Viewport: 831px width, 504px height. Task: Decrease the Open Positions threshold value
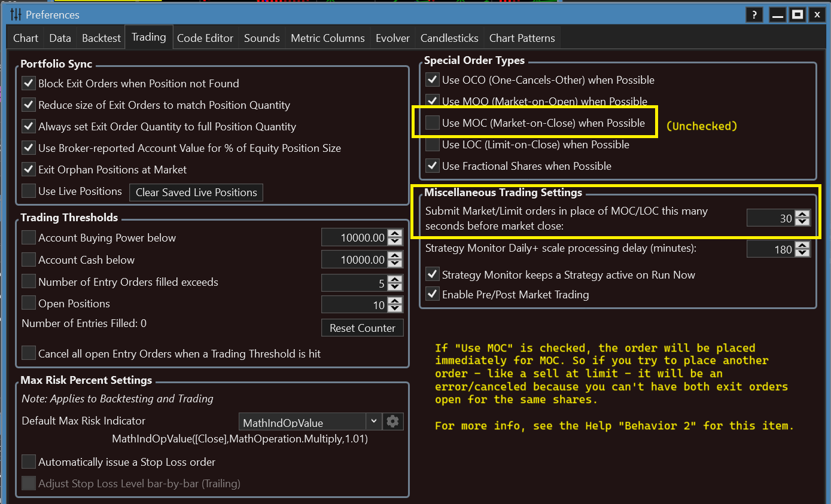point(395,308)
